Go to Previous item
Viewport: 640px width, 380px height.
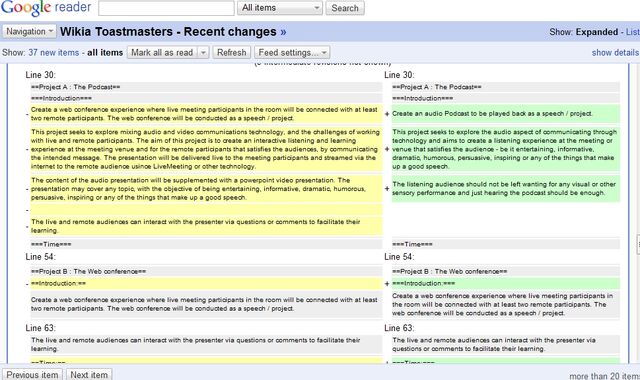click(x=32, y=374)
